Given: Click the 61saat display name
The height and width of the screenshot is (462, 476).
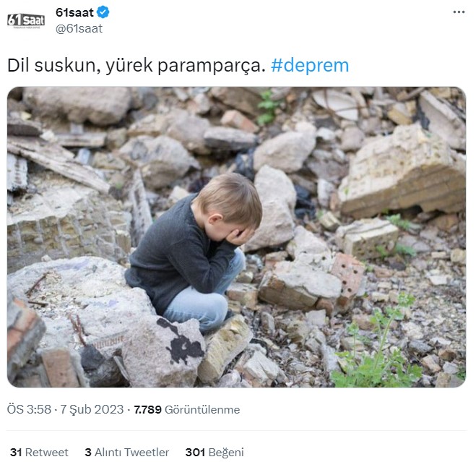Looking at the screenshot, I should click(74, 12).
